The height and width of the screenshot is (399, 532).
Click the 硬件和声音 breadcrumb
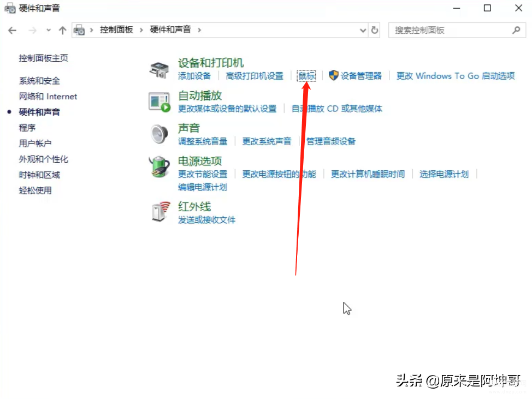[x=170, y=30]
